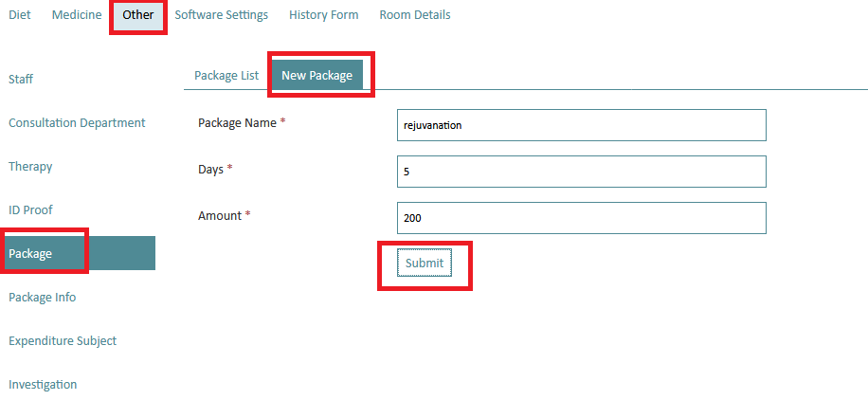The width and height of the screenshot is (868, 400).
Task: Switch to the Medicine tab
Action: click(x=77, y=15)
